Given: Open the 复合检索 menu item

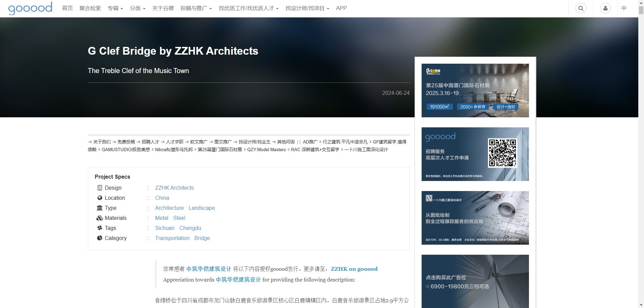Looking at the screenshot, I should tap(90, 8).
